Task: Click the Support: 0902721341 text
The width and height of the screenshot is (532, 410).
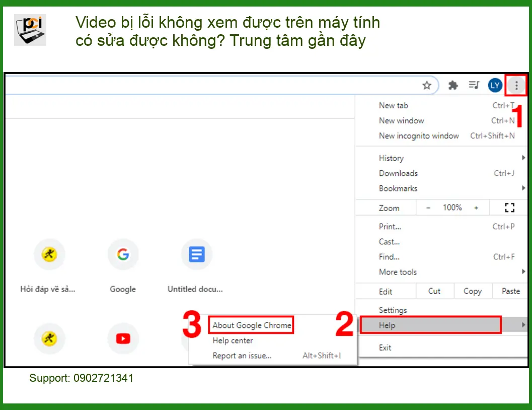Action: tap(81, 378)
